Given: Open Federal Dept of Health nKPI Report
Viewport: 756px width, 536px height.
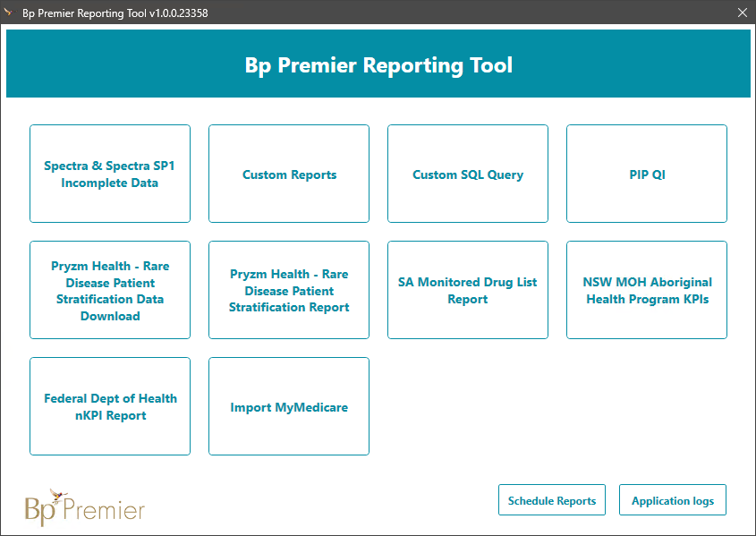Looking at the screenshot, I should (110, 406).
